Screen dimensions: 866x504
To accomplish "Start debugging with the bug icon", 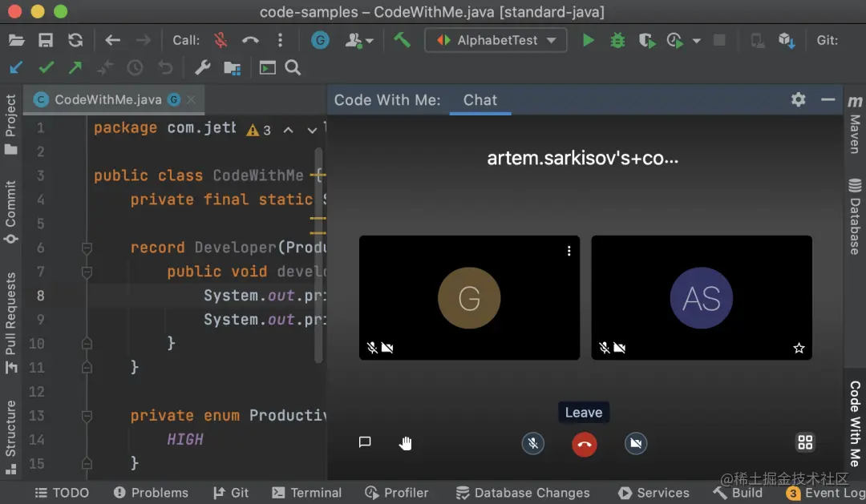I will tap(616, 39).
